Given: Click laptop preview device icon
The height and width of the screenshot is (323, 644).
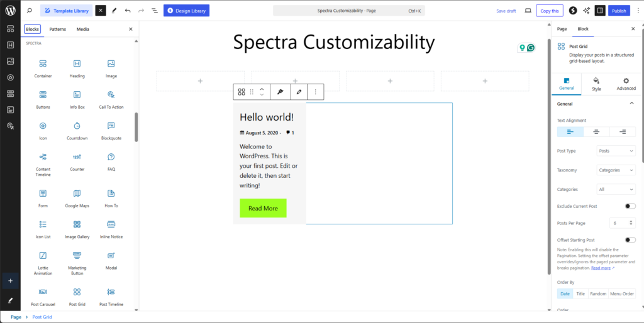Looking at the screenshot, I should 528,11.
